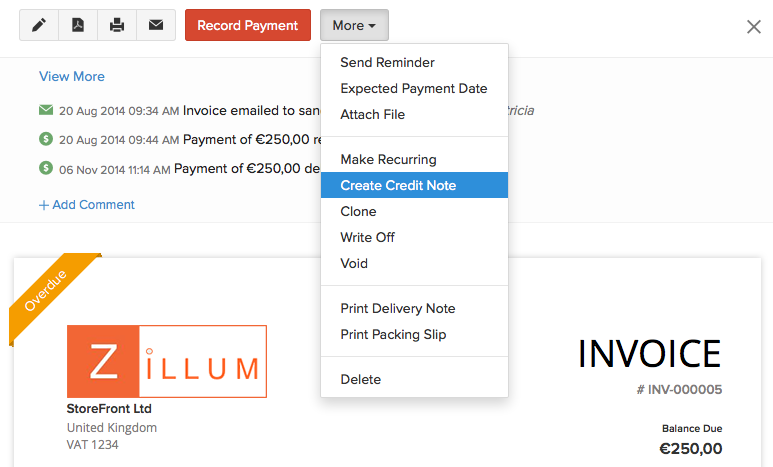Screen dimensions: 773x467
Task: Collapse the More dropdown button
Action: click(354, 25)
